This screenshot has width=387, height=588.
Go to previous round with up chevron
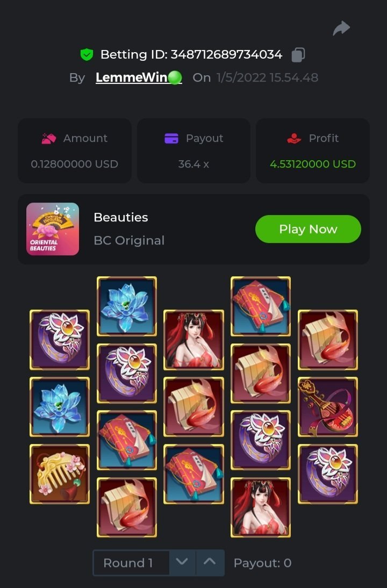coord(210,563)
